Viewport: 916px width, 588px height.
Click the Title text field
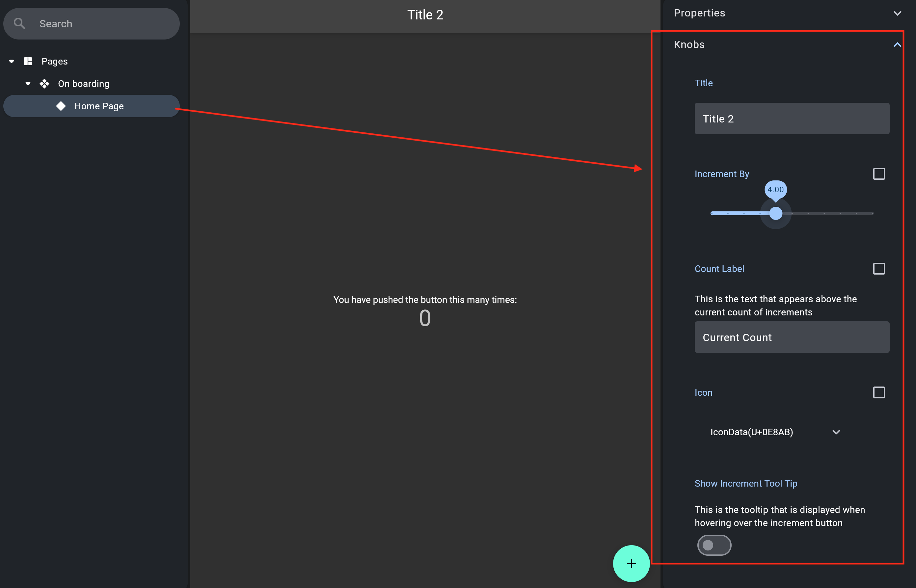point(792,119)
